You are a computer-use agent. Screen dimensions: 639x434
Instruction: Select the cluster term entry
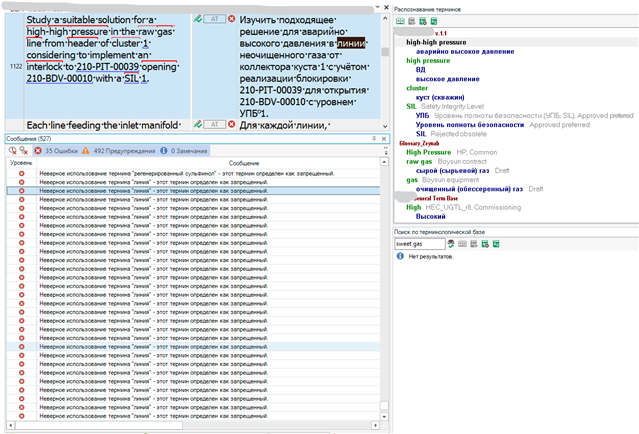[417, 88]
